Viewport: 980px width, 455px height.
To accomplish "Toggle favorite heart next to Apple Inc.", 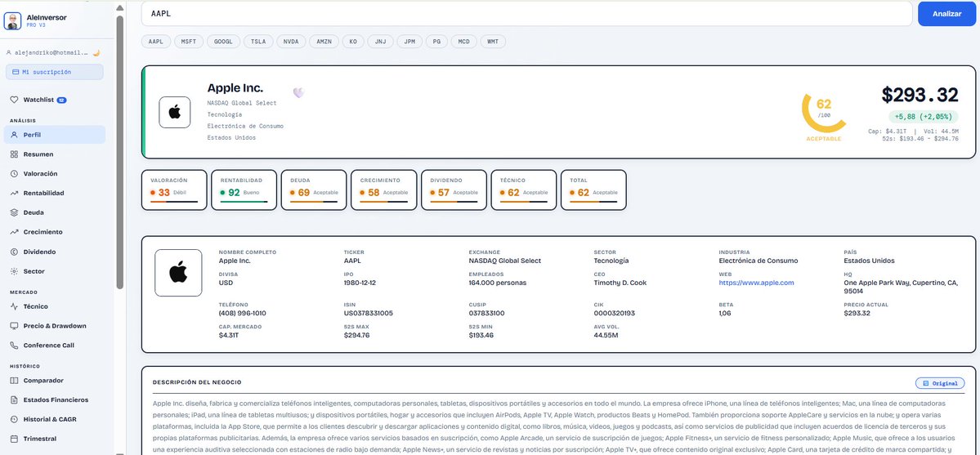I will (299, 92).
